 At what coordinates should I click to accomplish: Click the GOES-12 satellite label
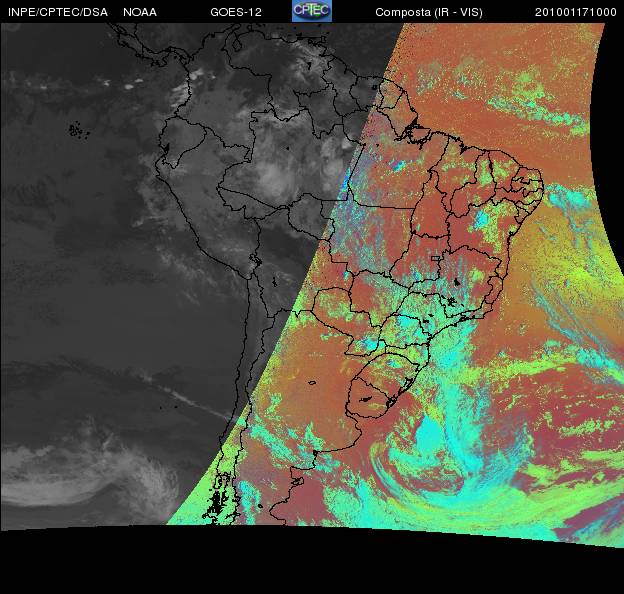[x=236, y=12]
